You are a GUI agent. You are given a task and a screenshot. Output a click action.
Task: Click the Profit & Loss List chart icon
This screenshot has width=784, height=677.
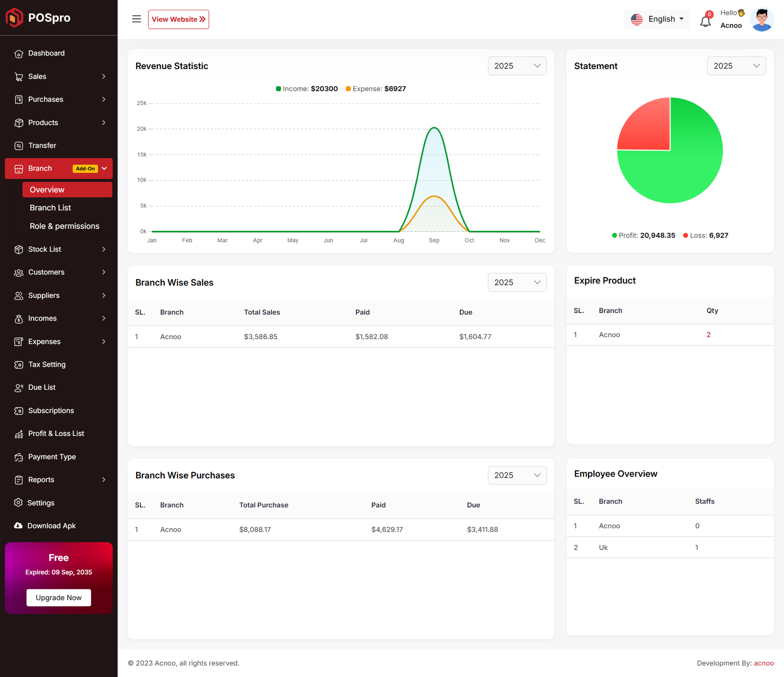19,434
